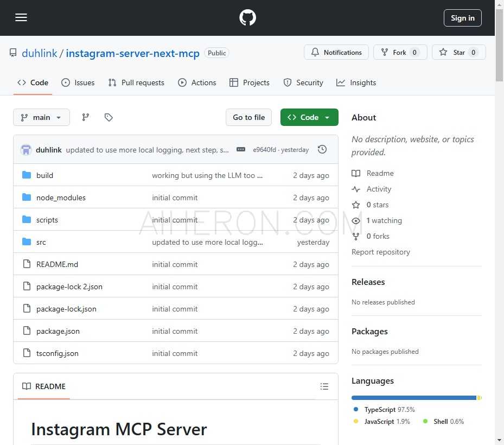Expand the commit message ellipsis button
Viewport: 504px width, 445px height.
241,150
